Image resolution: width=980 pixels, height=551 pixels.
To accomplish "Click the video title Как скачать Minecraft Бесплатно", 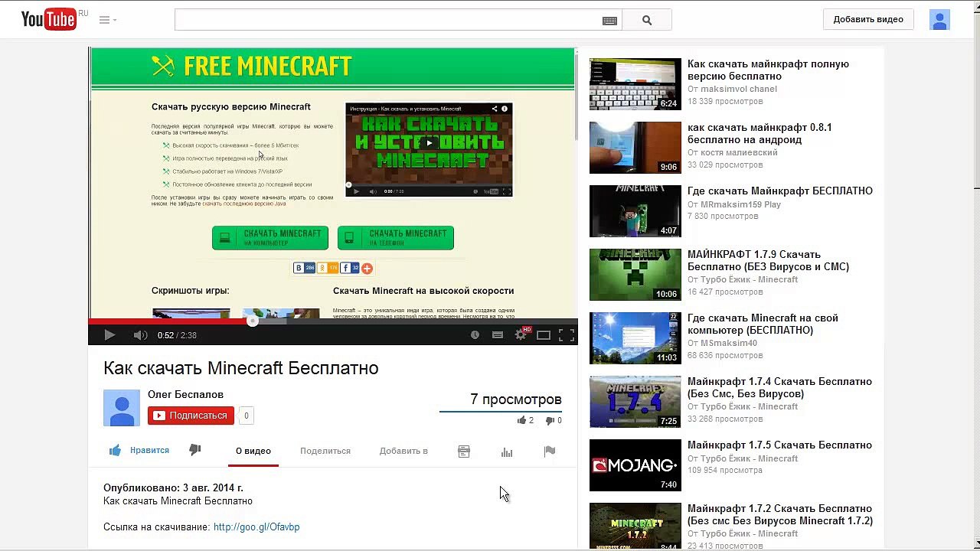I will (x=241, y=368).
